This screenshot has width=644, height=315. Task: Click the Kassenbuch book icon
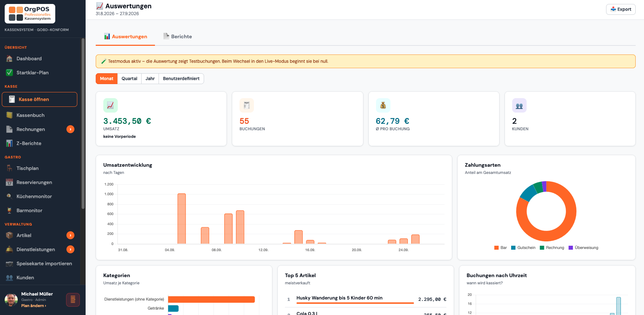pyautogui.click(x=9, y=115)
